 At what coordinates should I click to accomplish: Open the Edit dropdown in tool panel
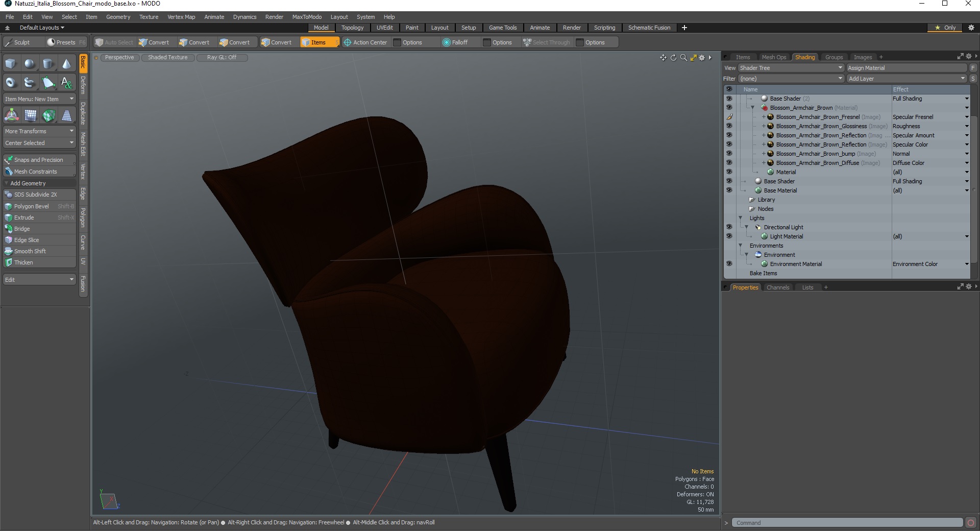coord(39,280)
